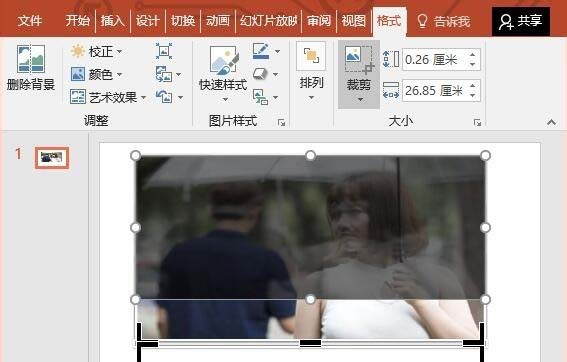Click the 艺术效果 icon
The width and height of the screenshot is (567, 362).
tap(78, 97)
